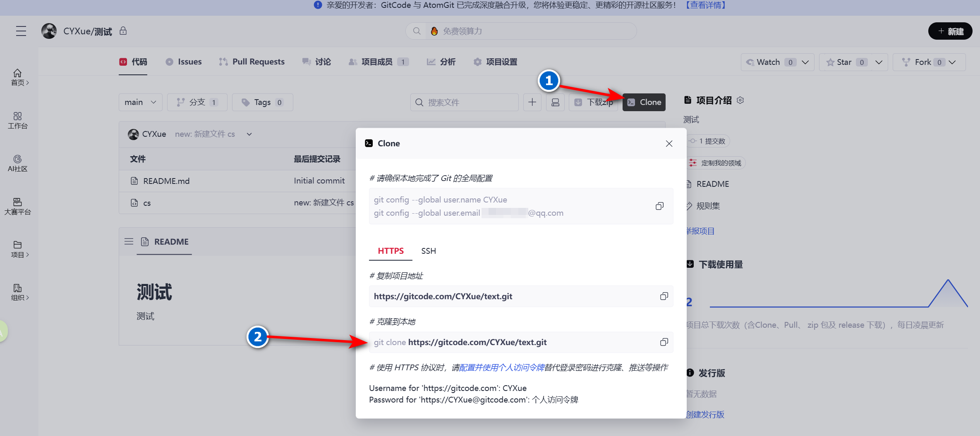
Task: Open AI社区 in the left sidebar
Action: [x=17, y=163]
